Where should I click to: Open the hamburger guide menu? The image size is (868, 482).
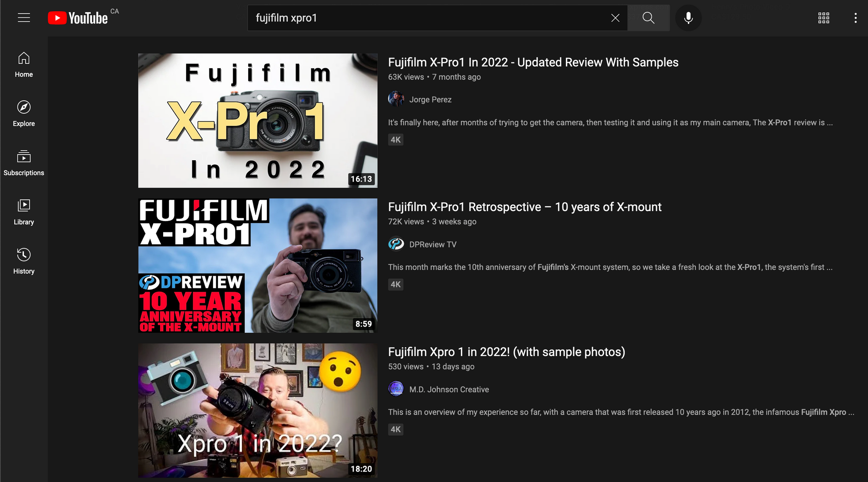[x=24, y=18]
